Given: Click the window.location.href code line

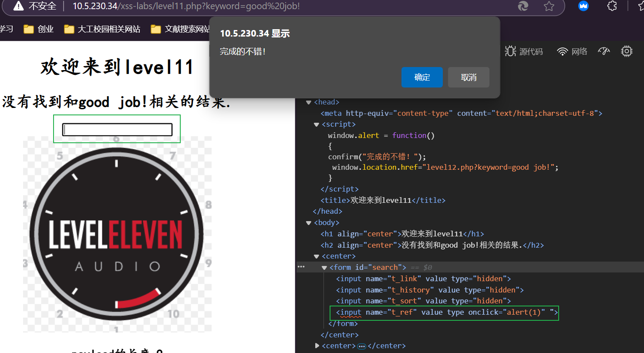Looking at the screenshot, I should point(445,167).
